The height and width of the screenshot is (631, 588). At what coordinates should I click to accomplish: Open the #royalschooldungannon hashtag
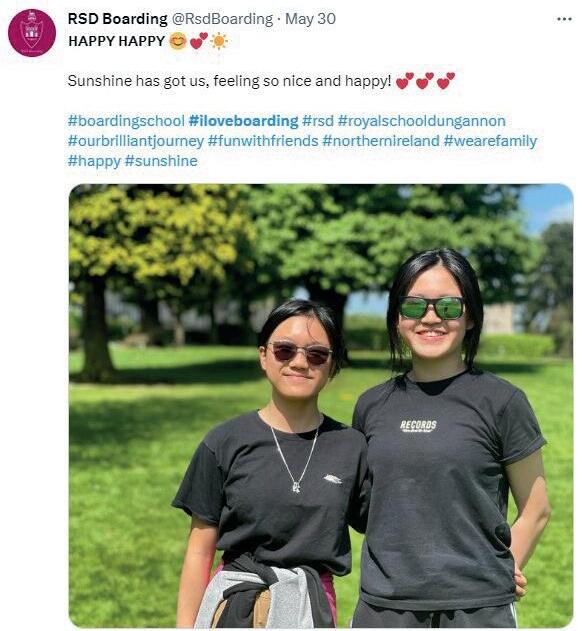[422, 121]
